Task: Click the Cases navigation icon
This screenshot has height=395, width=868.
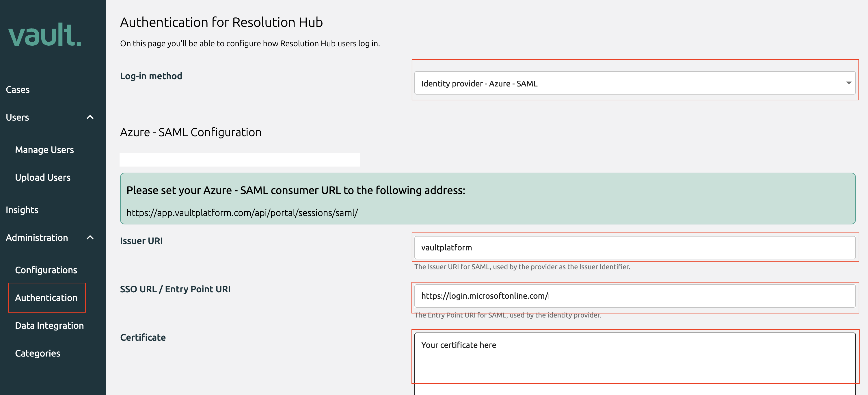Action: [17, 89]
